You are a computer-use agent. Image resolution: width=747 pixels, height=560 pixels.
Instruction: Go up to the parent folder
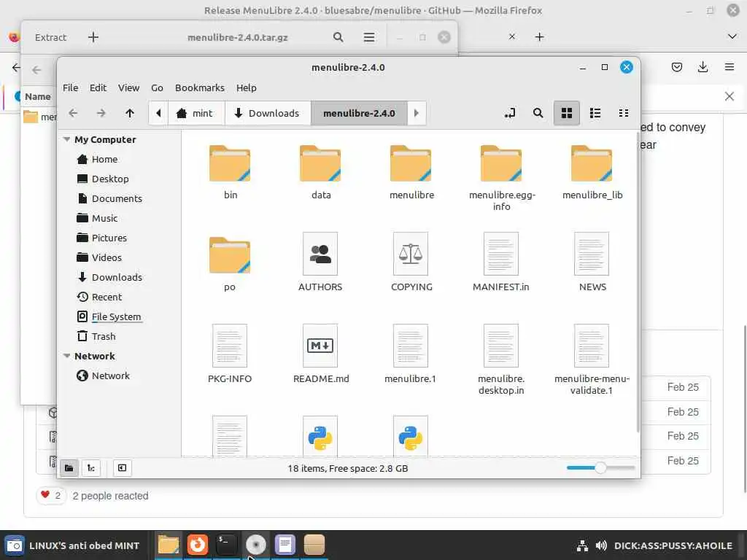click(130, 113)
